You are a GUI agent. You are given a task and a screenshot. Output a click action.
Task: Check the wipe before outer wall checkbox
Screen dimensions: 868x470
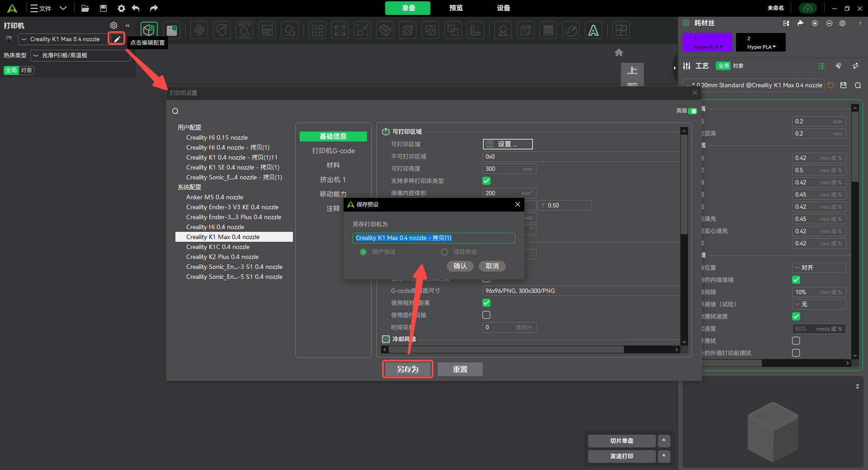coord(796,353)
